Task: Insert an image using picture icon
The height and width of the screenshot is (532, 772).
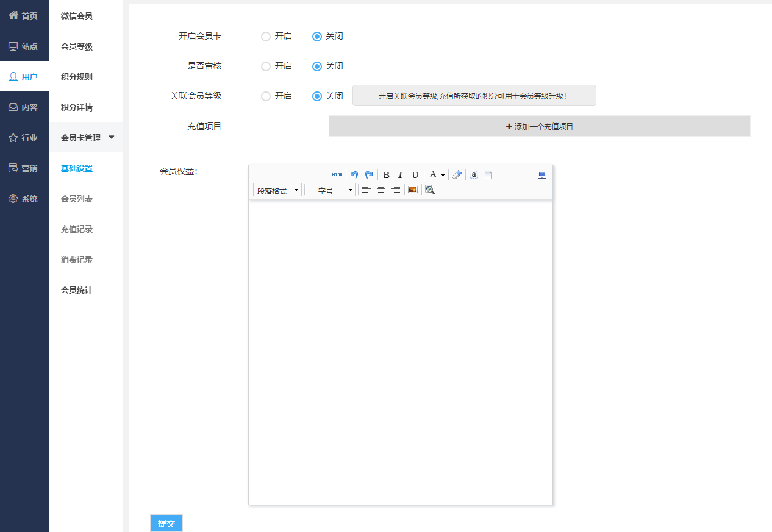Action: [413, 190]
